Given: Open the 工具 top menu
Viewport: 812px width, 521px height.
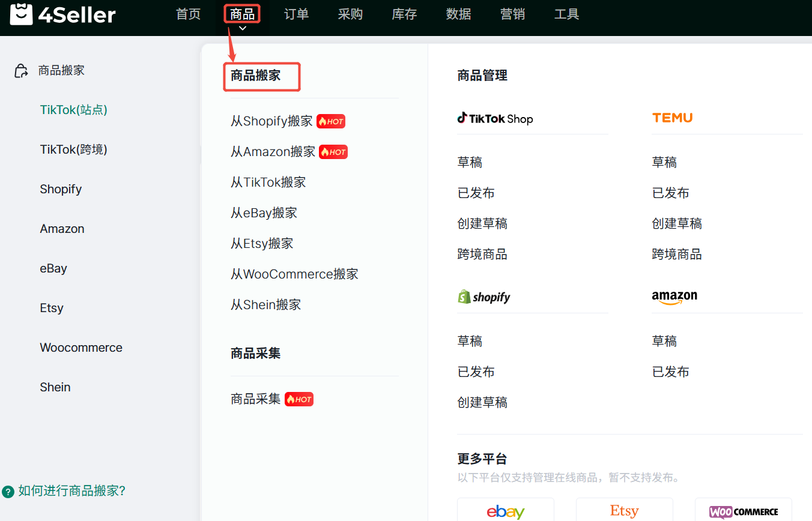Looking at the screenshot, I should (566, 14).
